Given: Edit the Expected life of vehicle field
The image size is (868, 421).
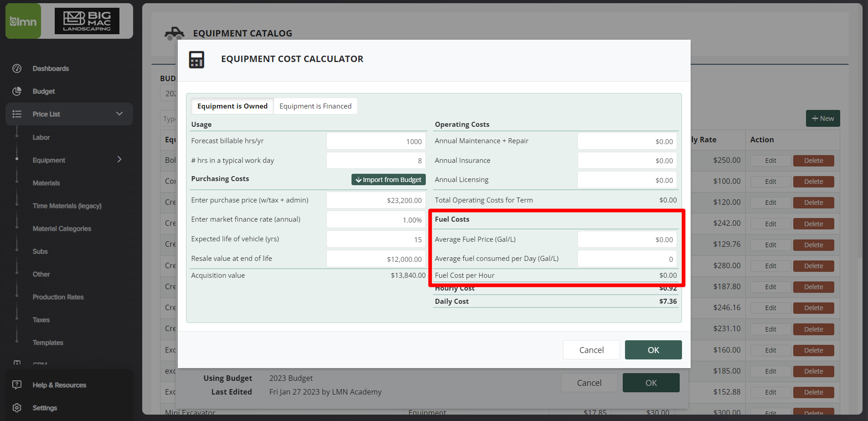Looking at the screenshot, I should coord(376,239).
